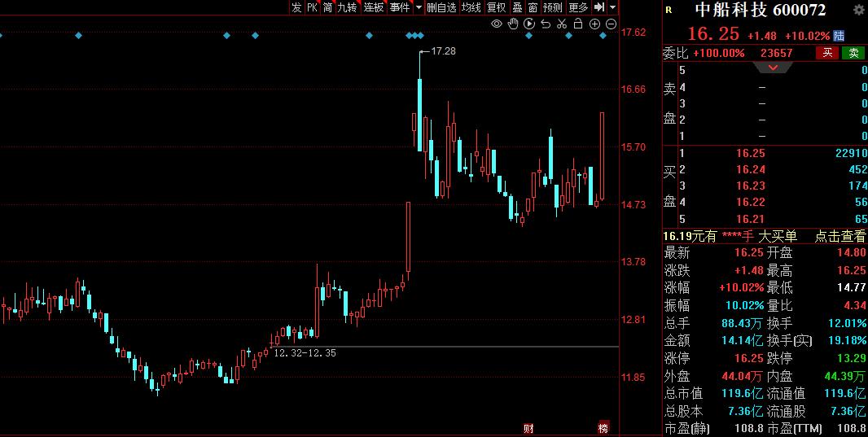This screenshot has height=437, width=868.
Task: Open the settings gear in quote panel
Action: click(x=858, y=10)
